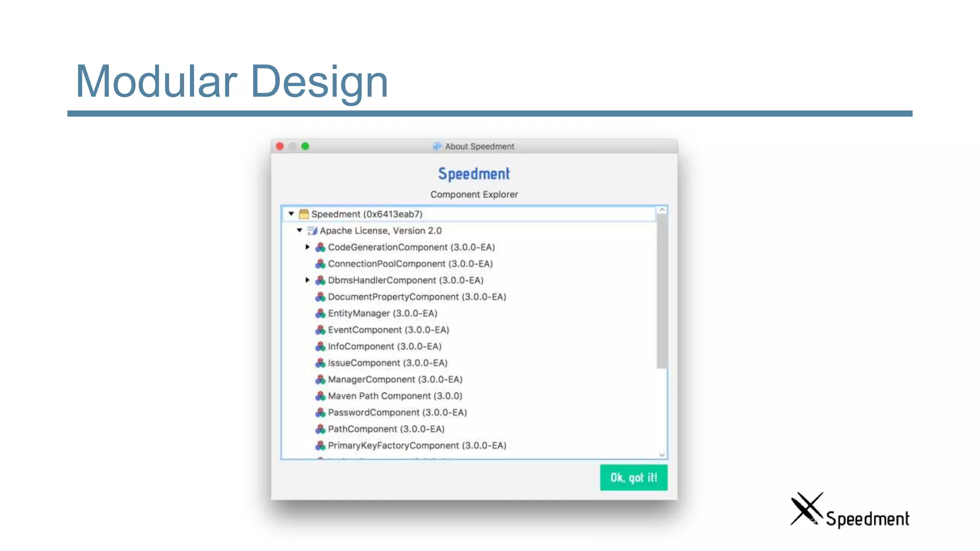Click the ConnectionPoolComponent icon
This screenshot has height=551, width=980.
[320, 264]
